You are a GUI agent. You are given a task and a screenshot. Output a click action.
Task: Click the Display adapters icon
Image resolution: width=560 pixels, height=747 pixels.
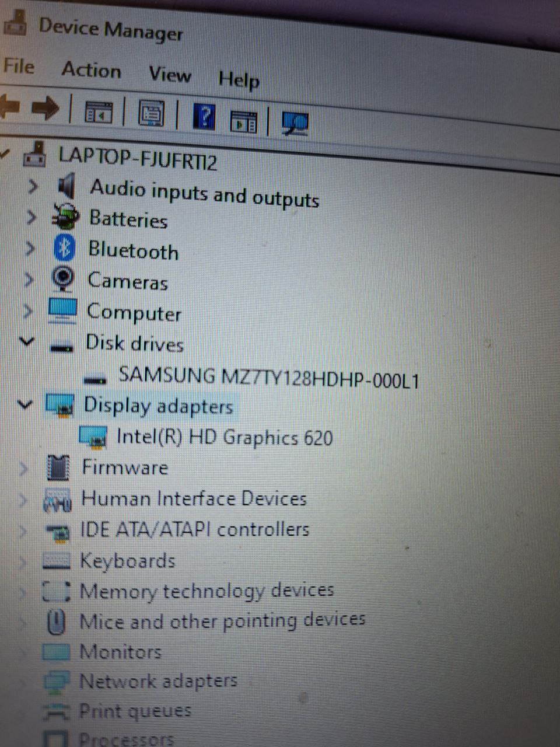60,406
